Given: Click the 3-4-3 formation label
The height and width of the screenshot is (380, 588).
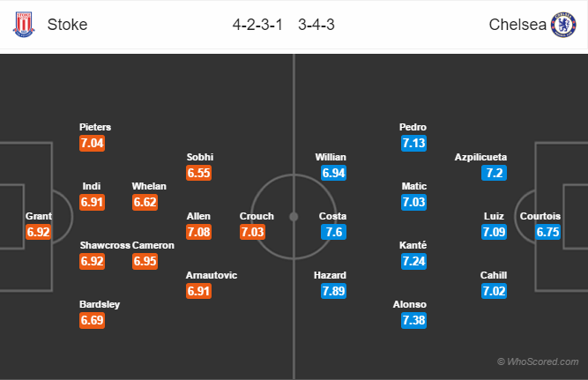Looking at the screenshot, I should click(x=316, y=25).
